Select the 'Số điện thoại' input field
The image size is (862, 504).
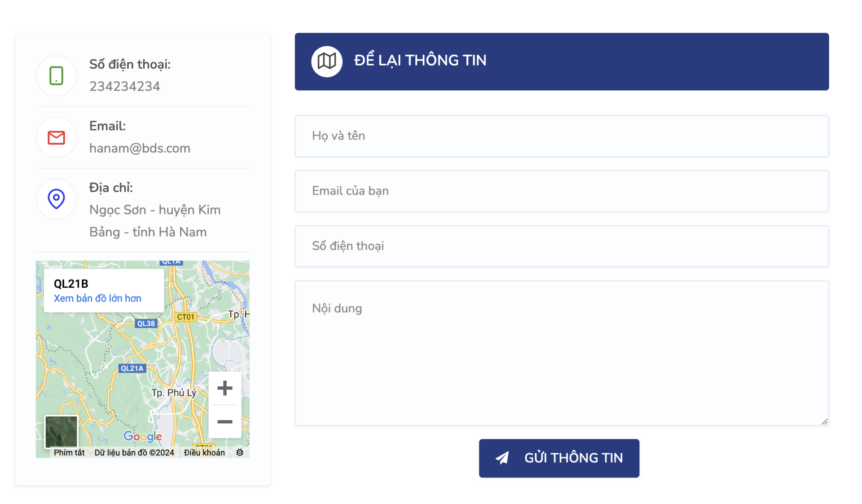[561, 246]
